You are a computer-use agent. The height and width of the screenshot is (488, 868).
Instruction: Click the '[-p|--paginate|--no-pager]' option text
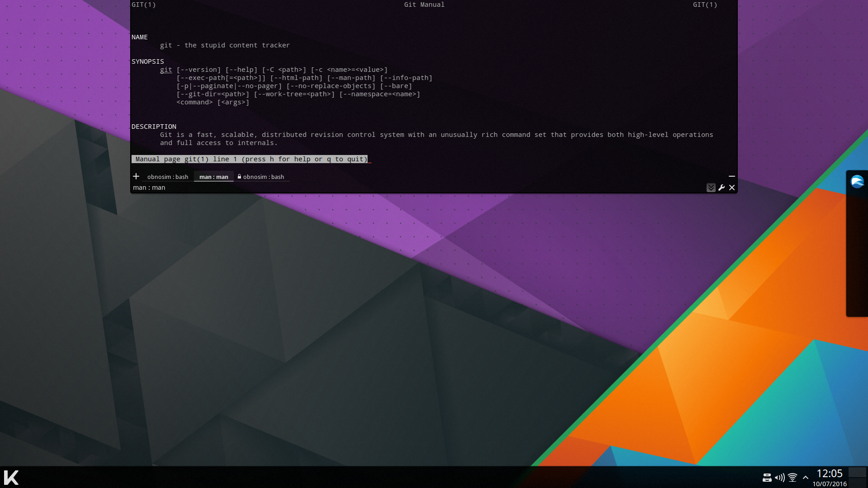229,86
